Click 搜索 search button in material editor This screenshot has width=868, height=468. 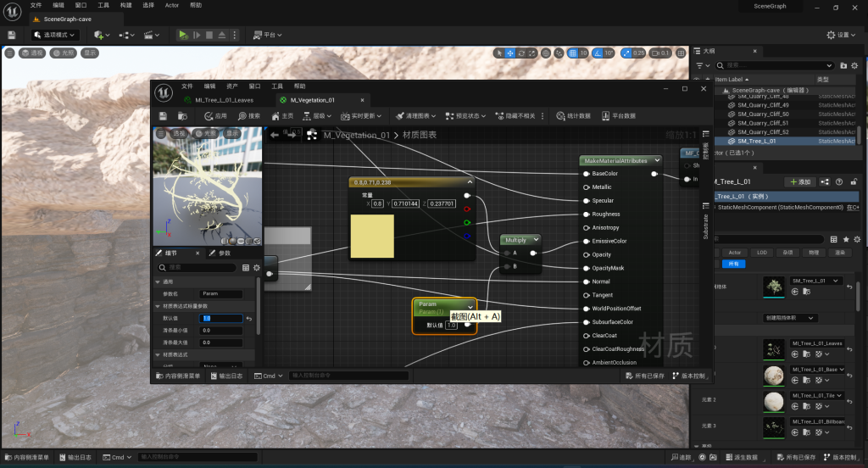249,116
